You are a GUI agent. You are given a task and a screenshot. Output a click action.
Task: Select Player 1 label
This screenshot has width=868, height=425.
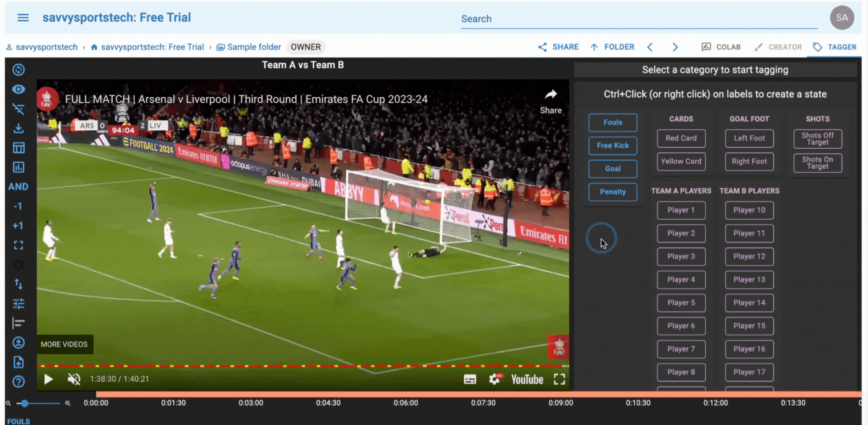coord(681,210)
